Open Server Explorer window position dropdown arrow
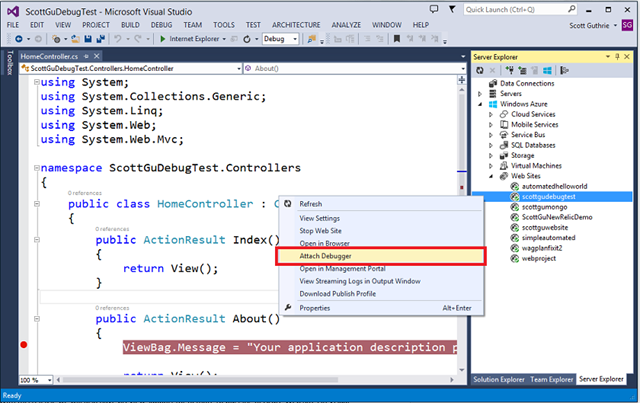 tap(608, 57)
